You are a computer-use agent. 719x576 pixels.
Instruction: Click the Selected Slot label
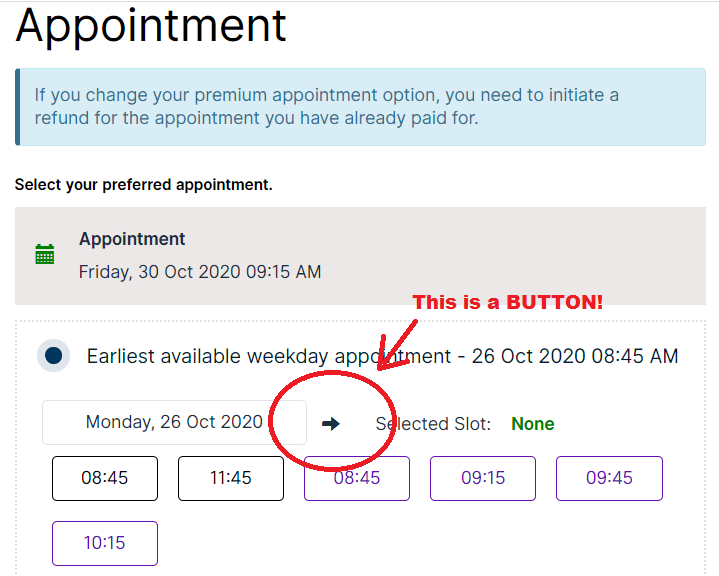(433, 424)
